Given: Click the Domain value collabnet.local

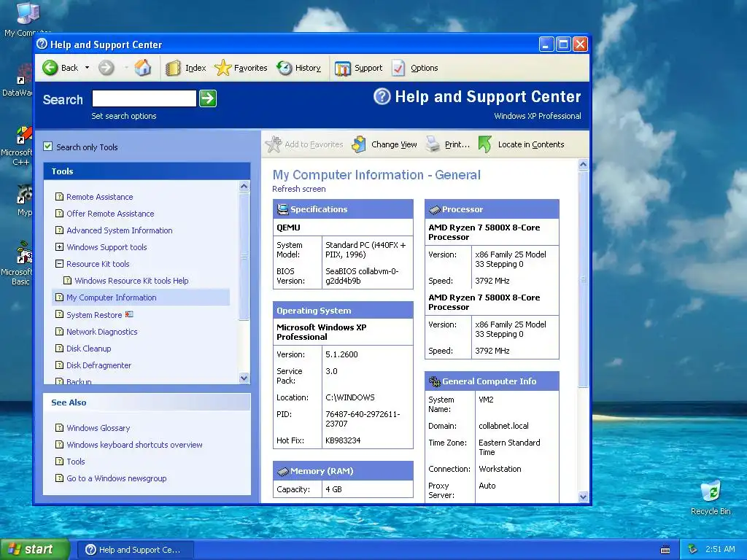Looking at the screenshot, I should coord(503,426).
